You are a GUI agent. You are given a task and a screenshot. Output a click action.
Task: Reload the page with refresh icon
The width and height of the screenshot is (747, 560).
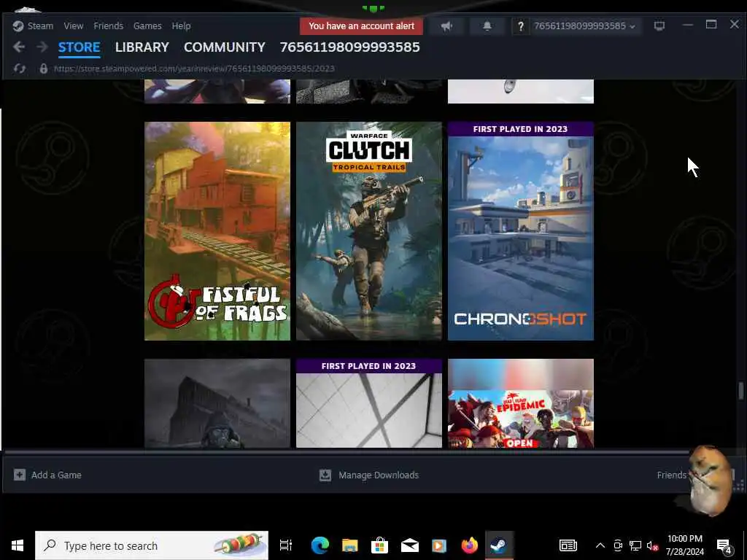pos(20,69)
